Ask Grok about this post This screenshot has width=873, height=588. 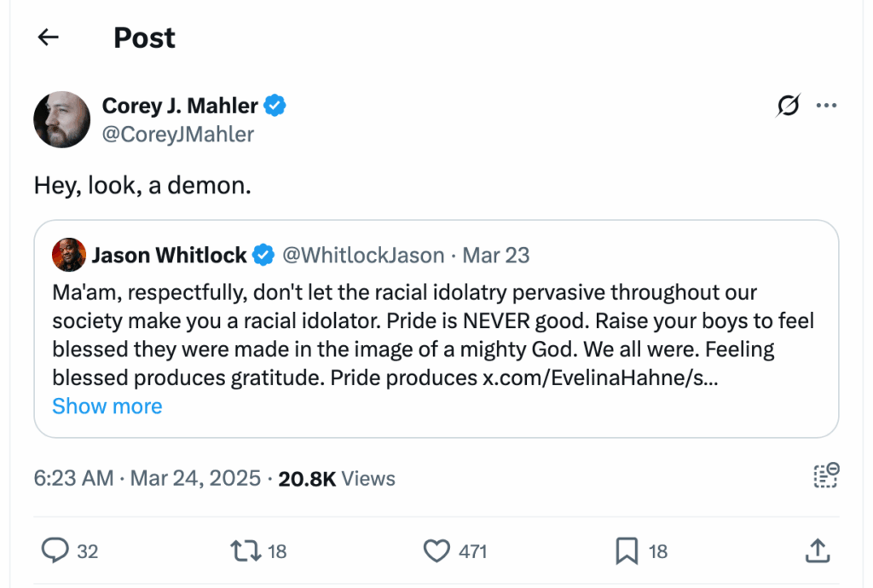pos(787,105)
